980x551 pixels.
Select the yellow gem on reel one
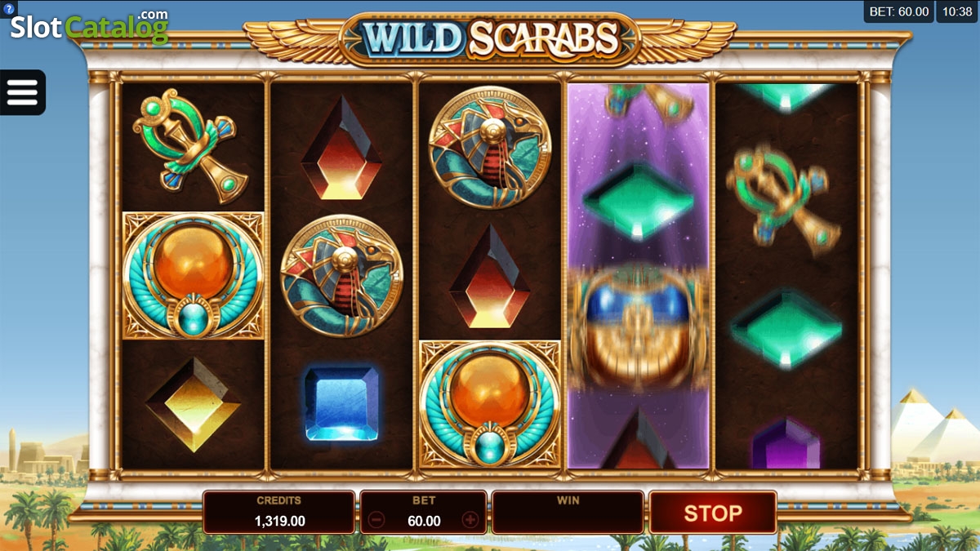click(193, 403)
